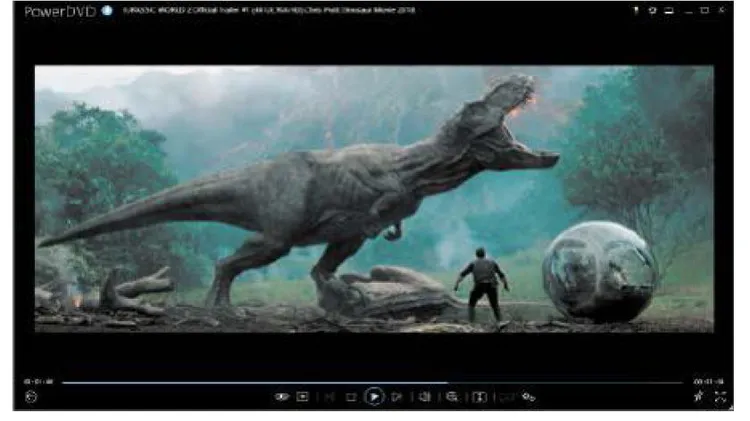Jump to the previous track

(x=330, y=397)
